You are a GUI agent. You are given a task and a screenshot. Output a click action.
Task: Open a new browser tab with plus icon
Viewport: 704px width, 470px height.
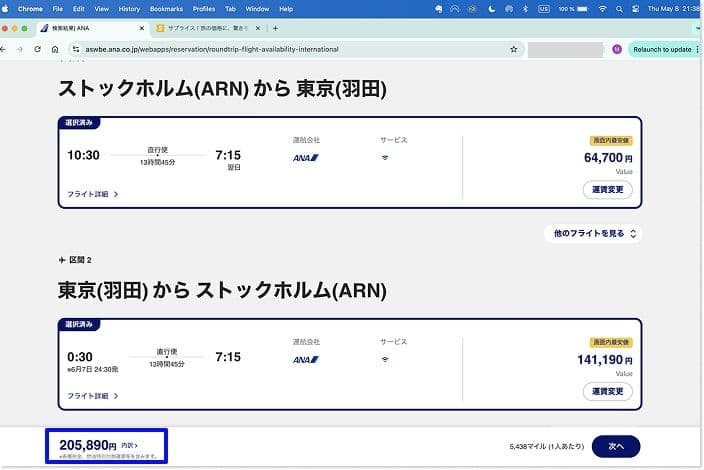pyautogui.click(x=275, y=28)
